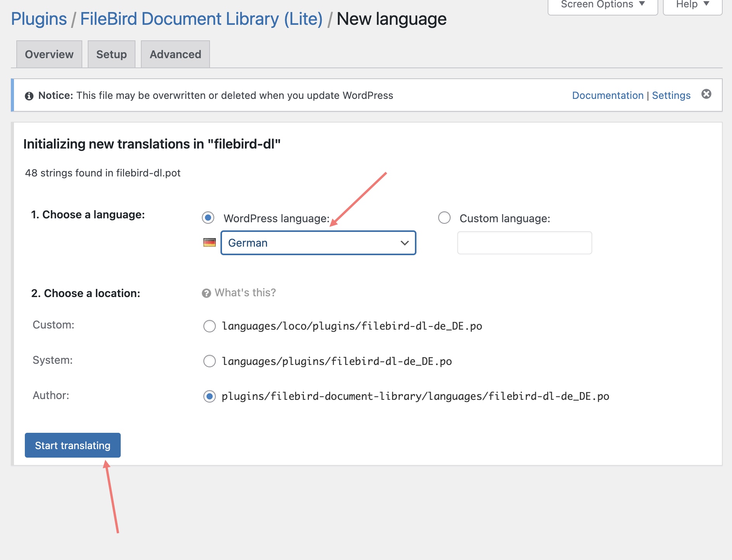Go to the Advanced tab
The height and width of the screenshot is (560, 732).
pyautogui.click(x=175, y=54)
